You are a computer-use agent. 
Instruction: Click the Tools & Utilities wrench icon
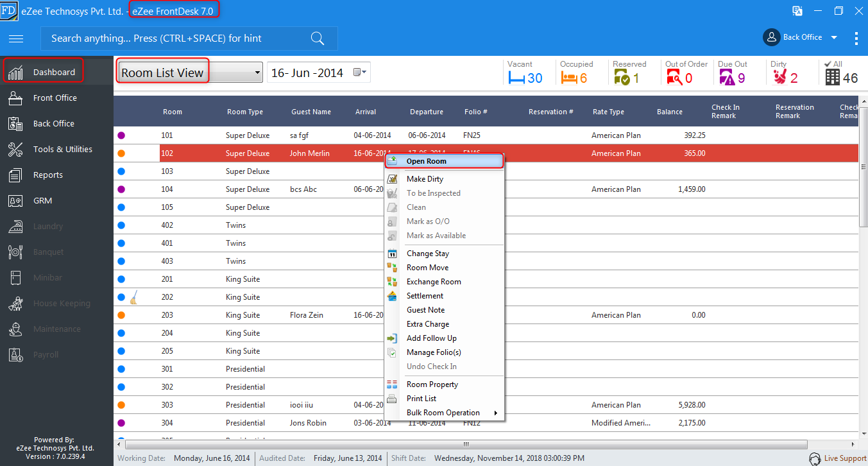pyautogui.click(x=16, y=150)
